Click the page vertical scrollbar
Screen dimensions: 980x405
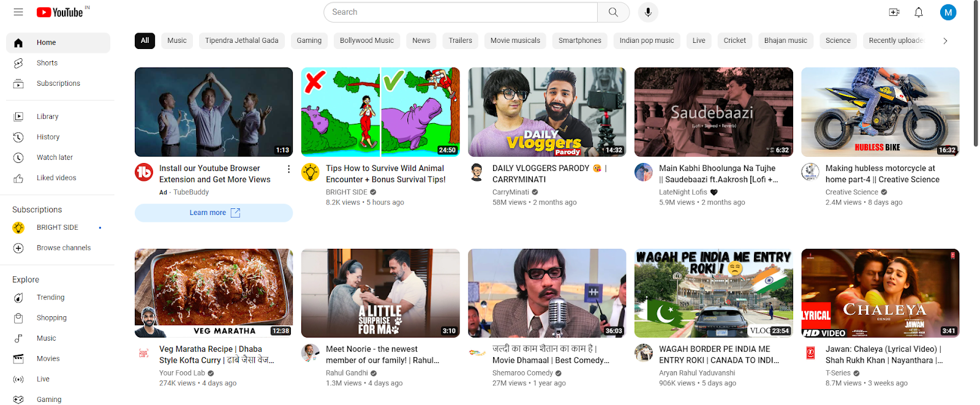tap(975, 74)
